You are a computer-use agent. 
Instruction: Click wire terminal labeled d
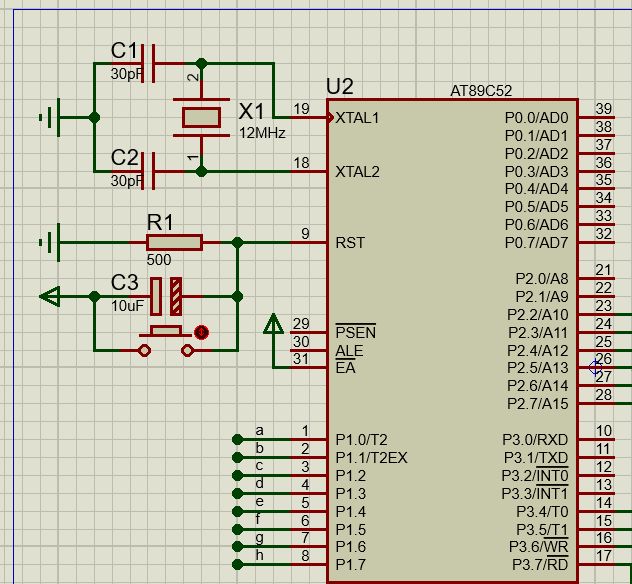238,493
